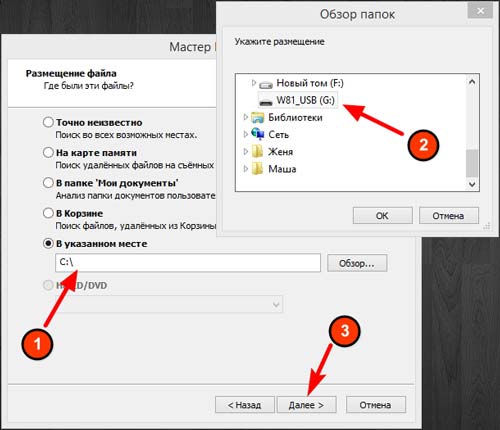Viewport: 500px width, 430px height.
Task: Choose 'На карте памяти' radio option
Action: [x=48, y=152]
